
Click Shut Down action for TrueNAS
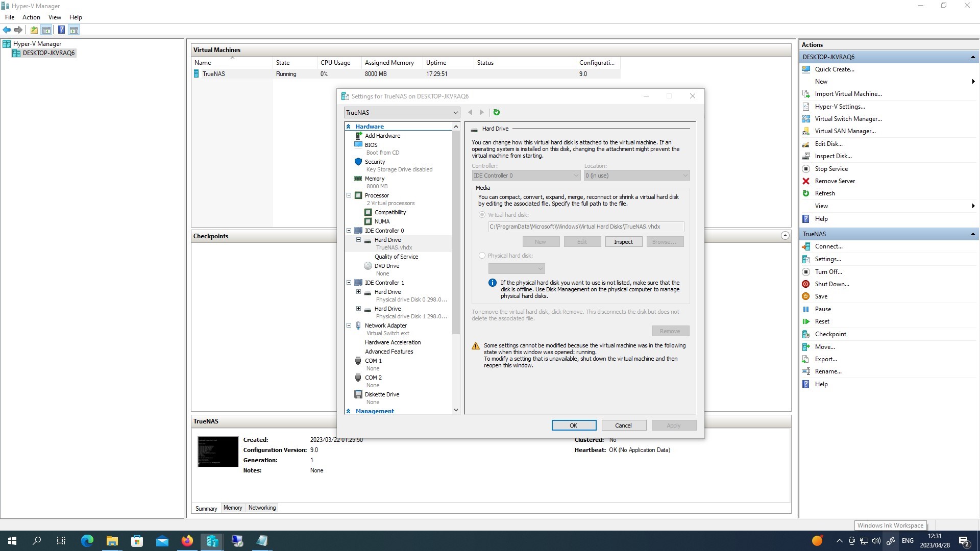(x=831, y=284)
